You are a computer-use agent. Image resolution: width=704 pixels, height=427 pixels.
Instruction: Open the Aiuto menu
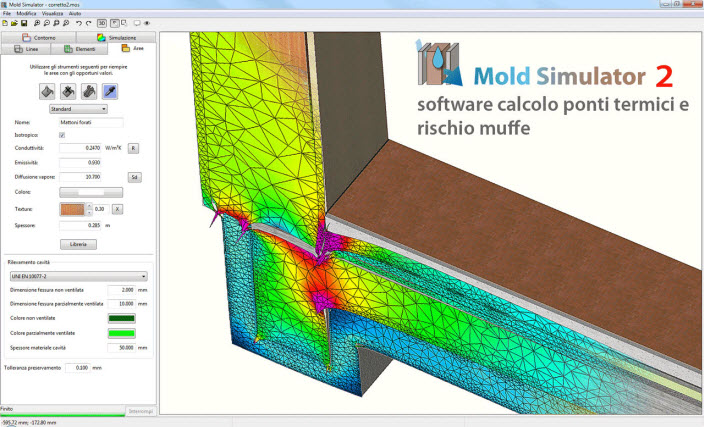[75, 13]
